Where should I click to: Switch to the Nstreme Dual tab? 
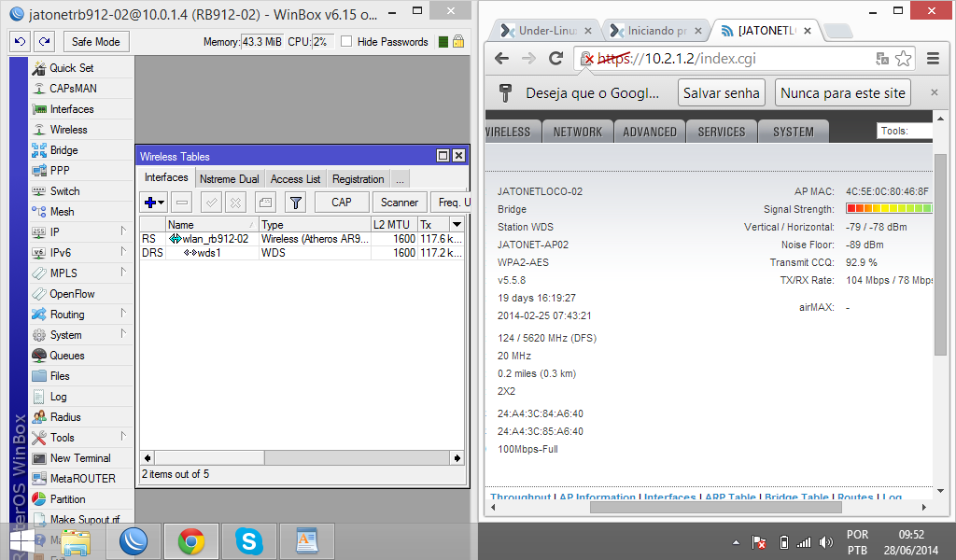click(230, 179)
